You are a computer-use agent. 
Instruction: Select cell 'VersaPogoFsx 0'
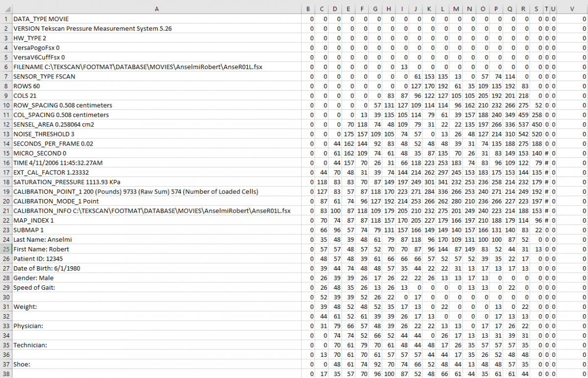[x=156, y=48]
